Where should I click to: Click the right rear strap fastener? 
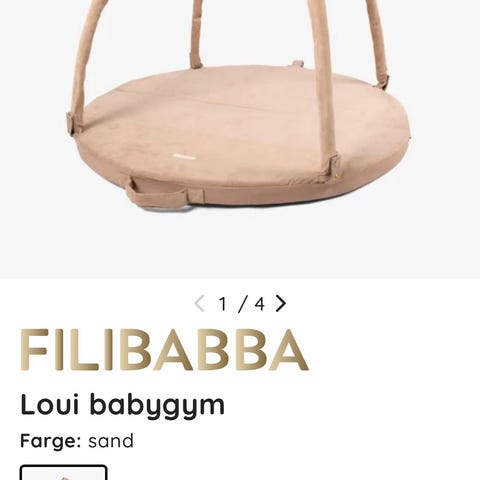[384, 82]
